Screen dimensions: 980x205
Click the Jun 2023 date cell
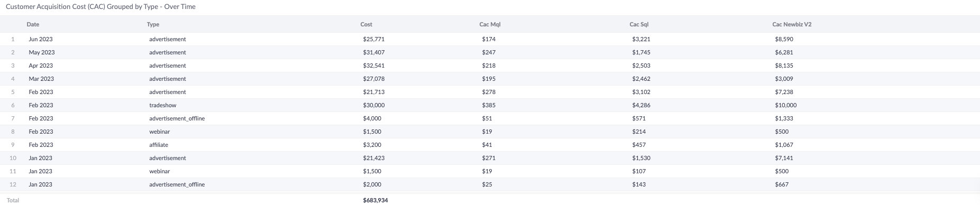(41, 39)
